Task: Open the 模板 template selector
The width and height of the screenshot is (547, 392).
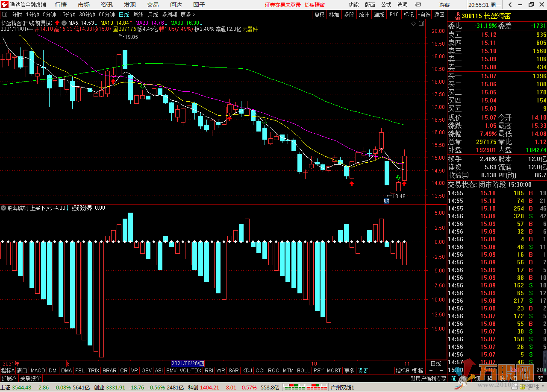Action: [418, 371]
